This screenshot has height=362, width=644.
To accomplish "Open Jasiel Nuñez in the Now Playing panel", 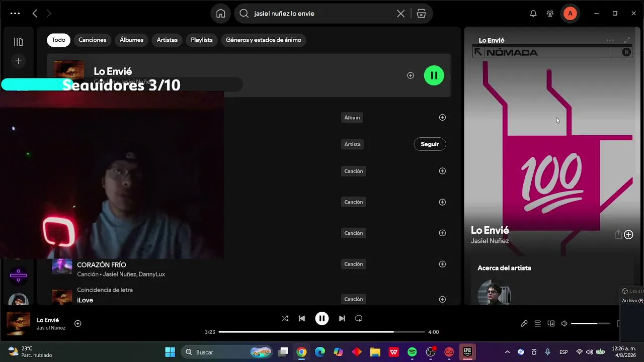I will tap(490, 241).
